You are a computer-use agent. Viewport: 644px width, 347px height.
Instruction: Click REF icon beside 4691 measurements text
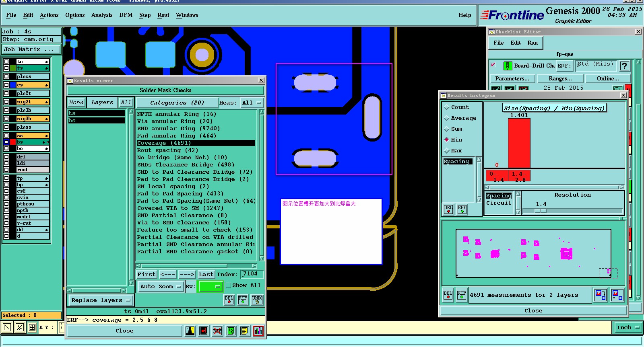[x=462, y=295]
